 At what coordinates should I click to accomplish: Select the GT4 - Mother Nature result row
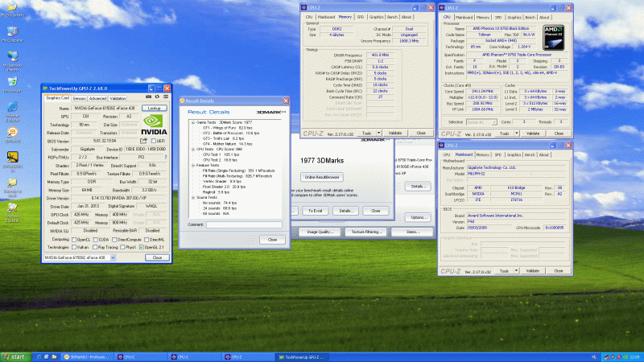227,144
